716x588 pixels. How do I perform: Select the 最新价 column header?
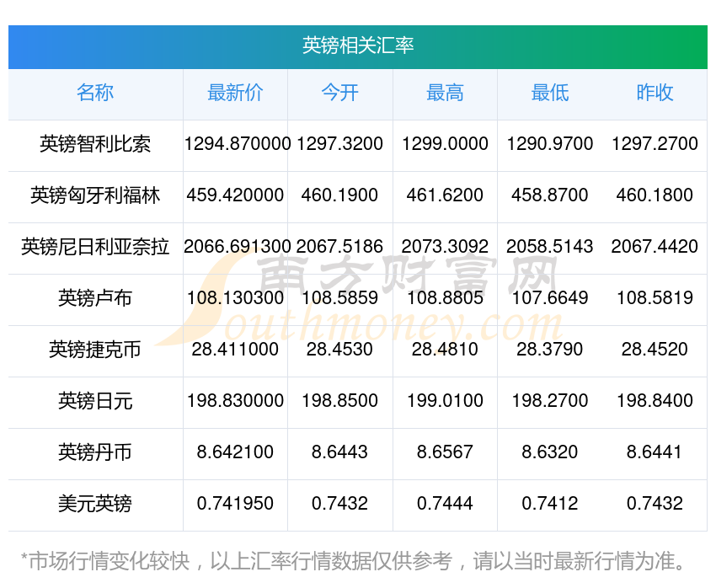tap(235, 93)
